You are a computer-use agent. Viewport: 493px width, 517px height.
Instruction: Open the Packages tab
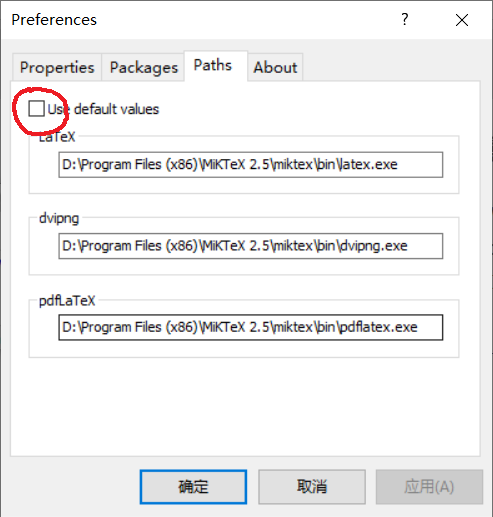tap(144, 67)
